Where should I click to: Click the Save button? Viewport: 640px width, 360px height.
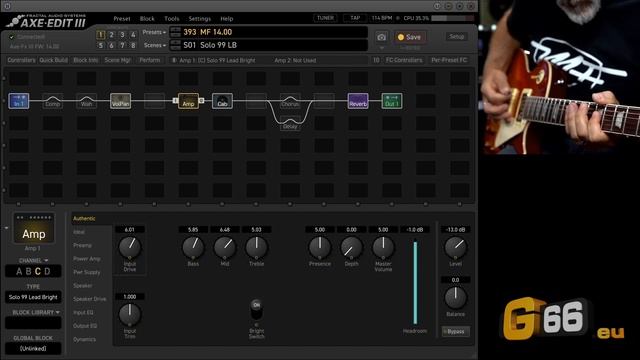pos(409,37)
